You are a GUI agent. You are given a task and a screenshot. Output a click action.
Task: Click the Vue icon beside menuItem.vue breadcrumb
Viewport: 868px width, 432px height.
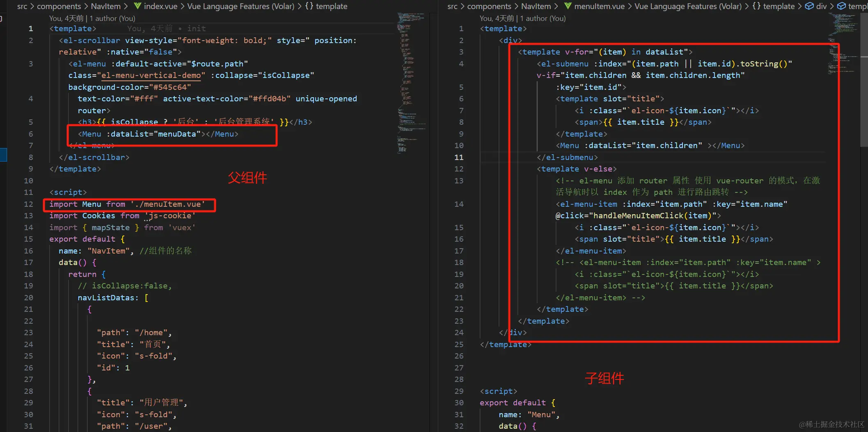(568, 6)
